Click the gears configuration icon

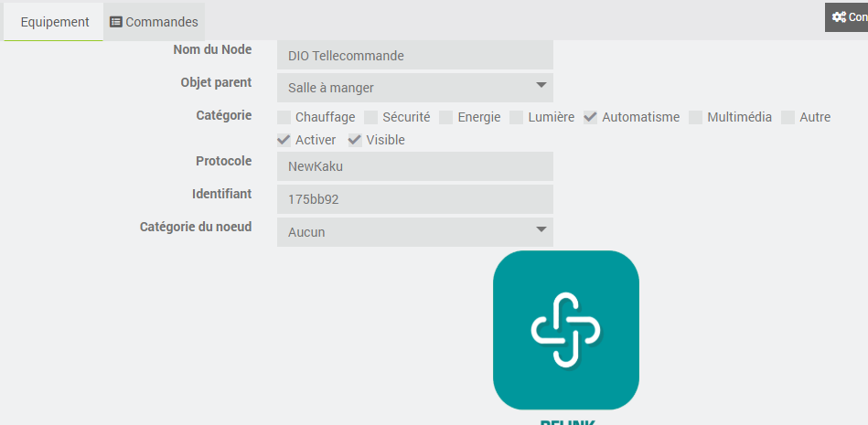(838, 17)
